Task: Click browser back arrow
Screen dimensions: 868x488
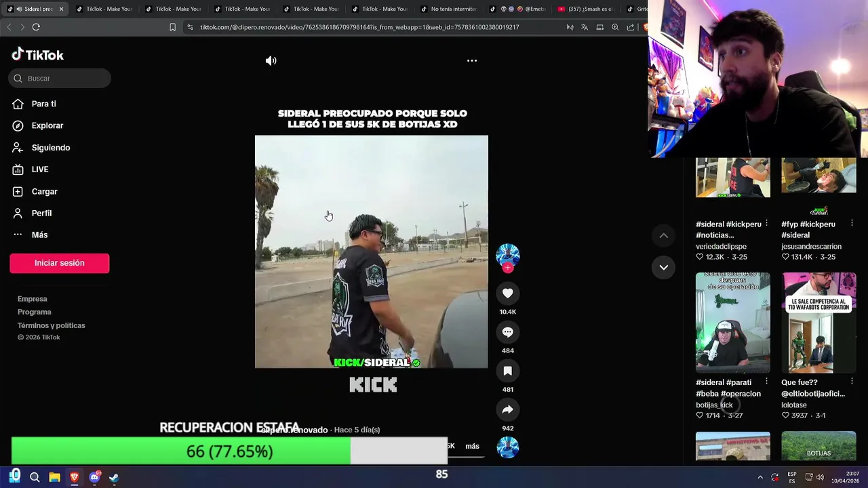Action: point(9,27)
